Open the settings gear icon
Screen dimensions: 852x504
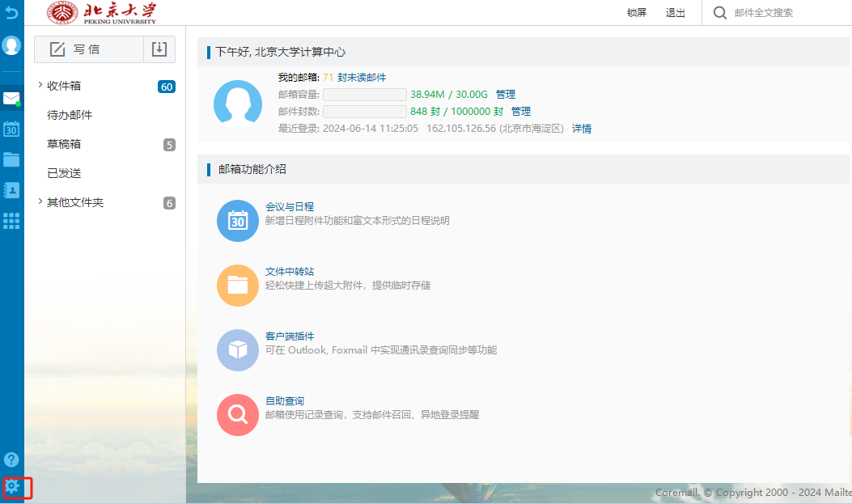click(12, 487)
